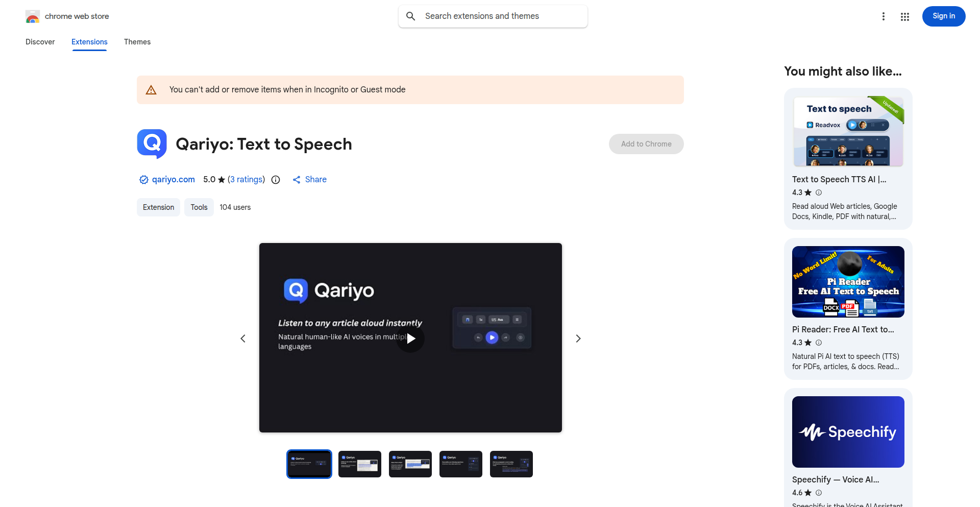
Task: Open the info icon beside the ratings
Action: (x=276, y=180)
